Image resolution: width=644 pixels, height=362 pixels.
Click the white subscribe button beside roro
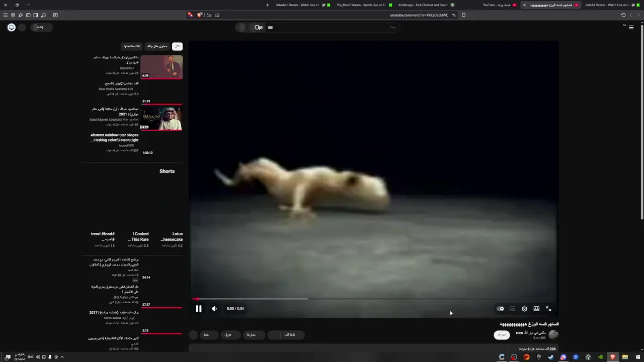[x=502, y=335]
